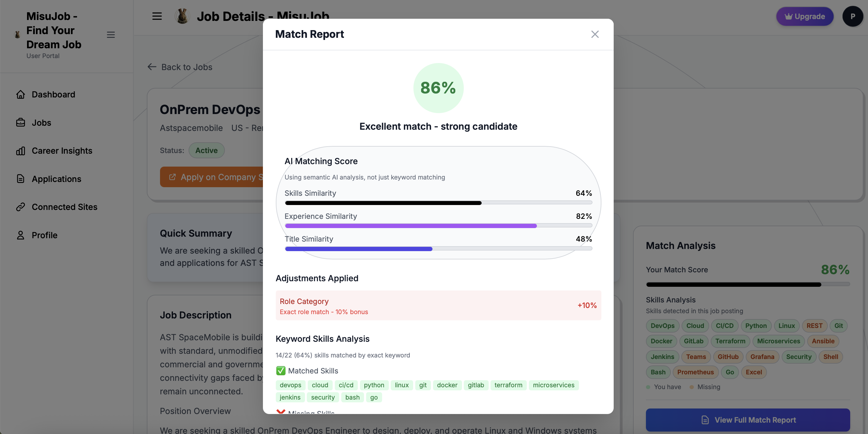Select the Terraform skill tag in Match Analysis
Screen dimensions: 868x434
[x=730, y=341]
